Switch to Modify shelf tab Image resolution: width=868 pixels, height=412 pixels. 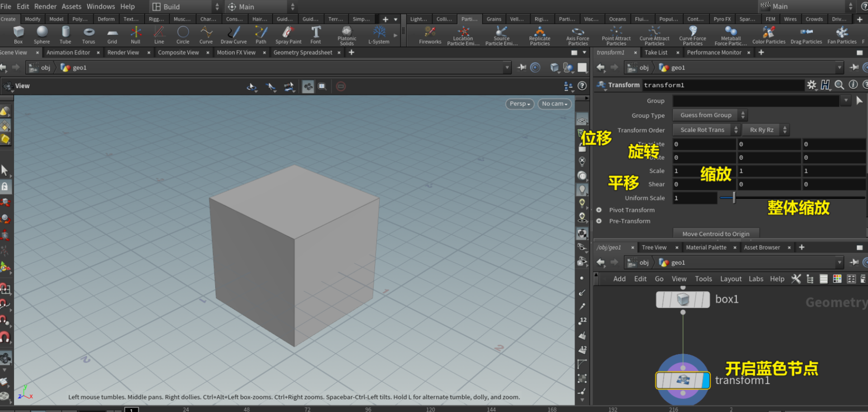33,19
